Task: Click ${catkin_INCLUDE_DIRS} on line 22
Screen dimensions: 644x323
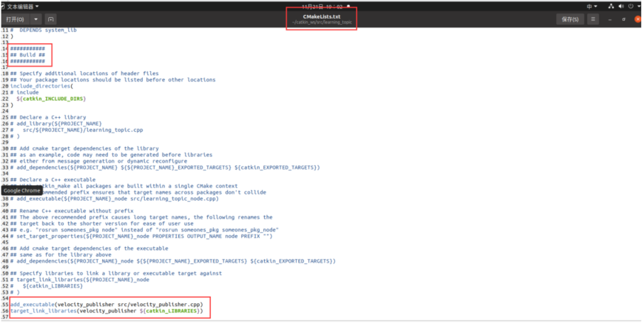Action: click(51, 99)
